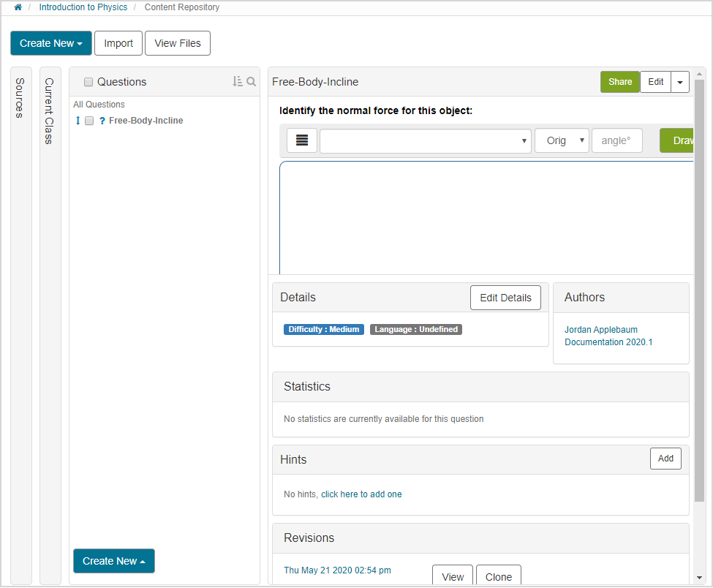Screen dimensions: 713x588
Task: Click the sort questions icon
Action: point(237,82)
